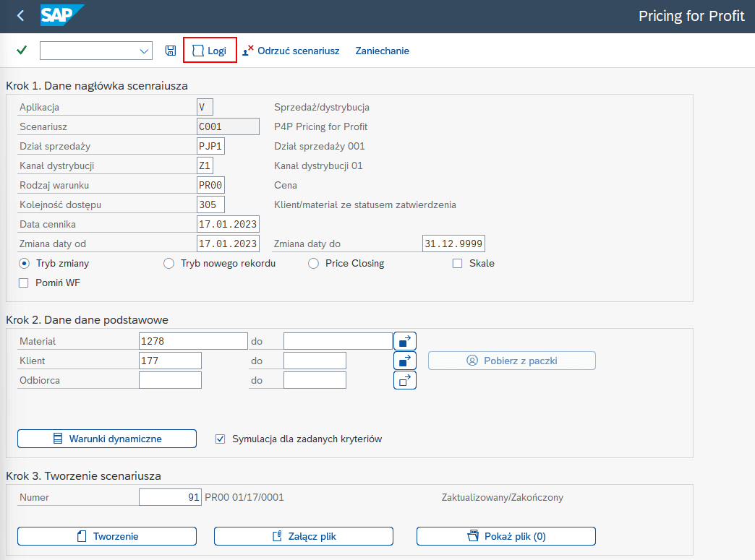Screen dimensions: 755x560
Task: Click the Tworzenie button
Action: point(107,536)
